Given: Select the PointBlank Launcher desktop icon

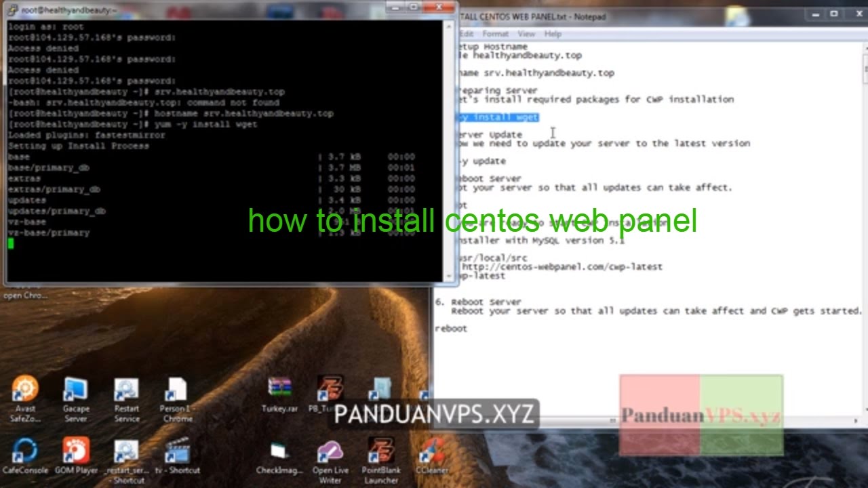Looking at the screenshot, I should coord(380,461).
